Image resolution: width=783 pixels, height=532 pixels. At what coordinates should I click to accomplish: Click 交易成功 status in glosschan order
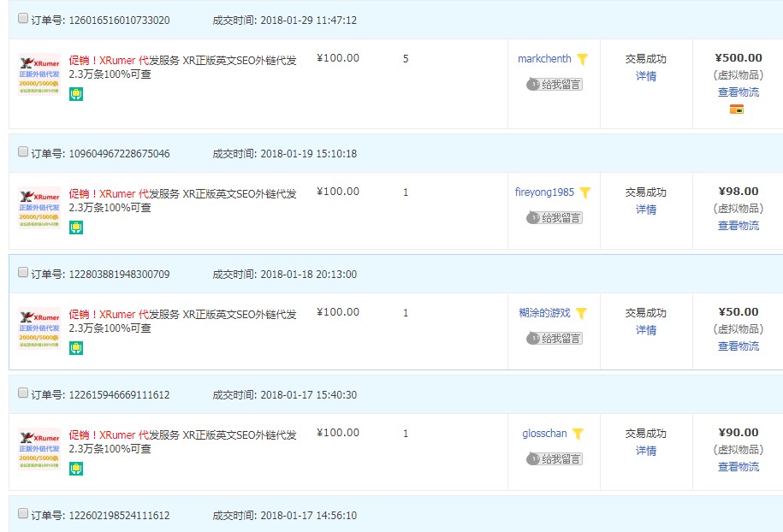click(x=646, y=434)
